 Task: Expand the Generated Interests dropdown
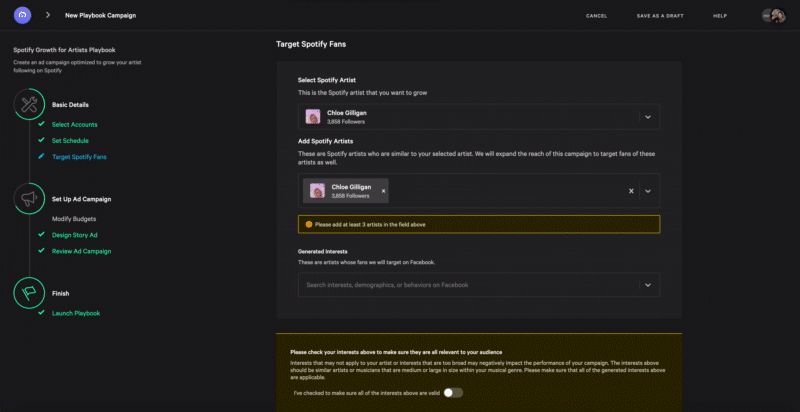(x=648, y=285)
